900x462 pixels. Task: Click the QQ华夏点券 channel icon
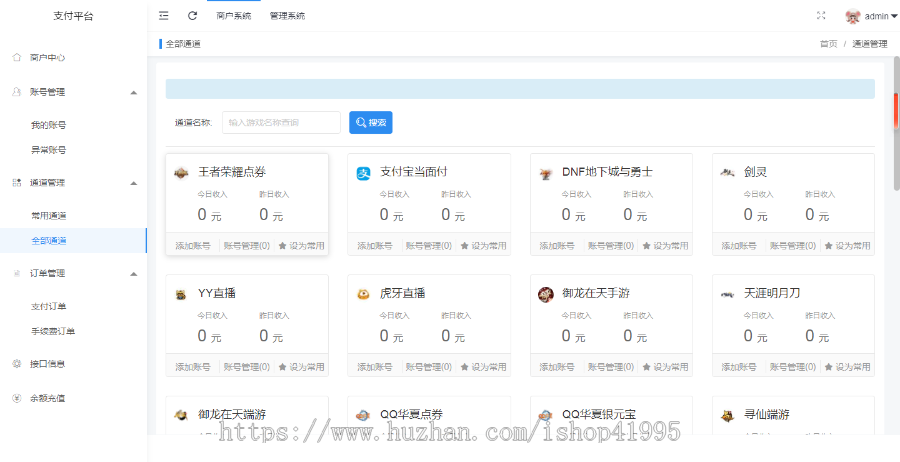363,416
